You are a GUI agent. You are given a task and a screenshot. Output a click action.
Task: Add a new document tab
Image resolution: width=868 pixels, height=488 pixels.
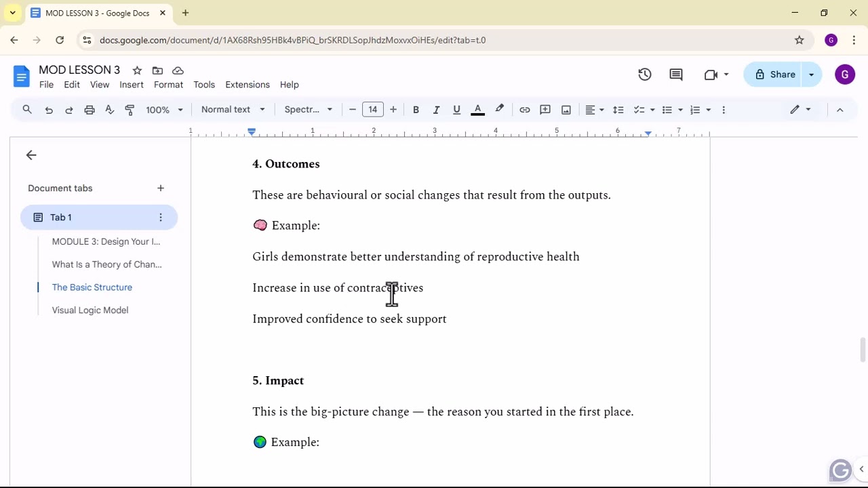(x=161, y=188)
